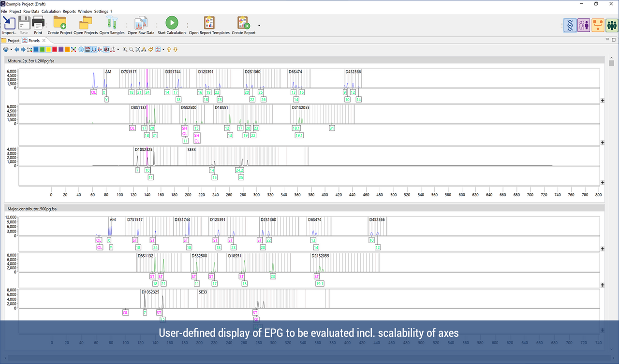Open dropdown next to question-mark peak icon
The height and width of the screenshot is (364, 619).
pyautogui.click(x=118, y=49)
